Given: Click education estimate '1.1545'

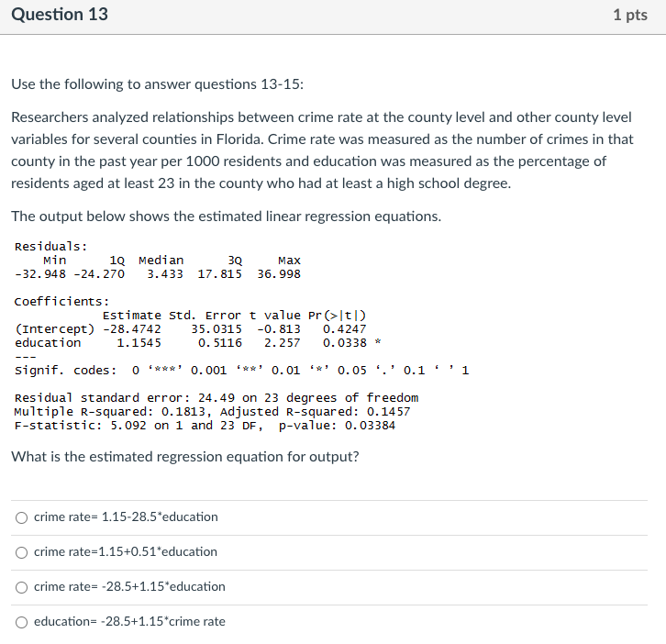Looking at the screenshot, I should (139, 343).
